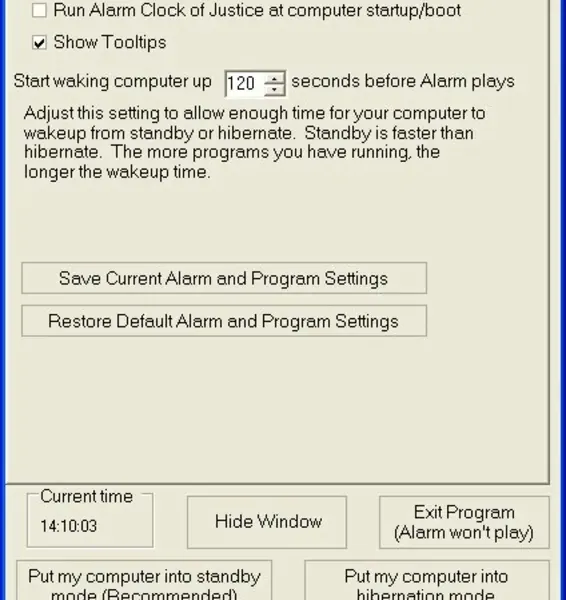Increase wake-up seconds with the up arrow

274,78
